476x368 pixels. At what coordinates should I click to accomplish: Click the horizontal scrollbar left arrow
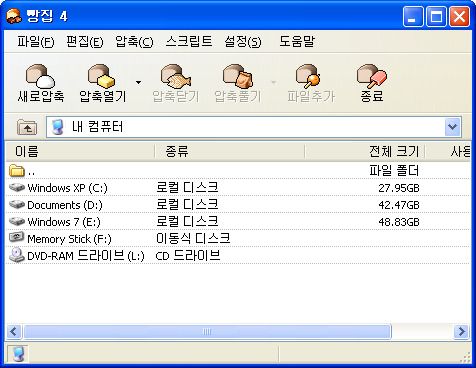[x=14, y=332]
